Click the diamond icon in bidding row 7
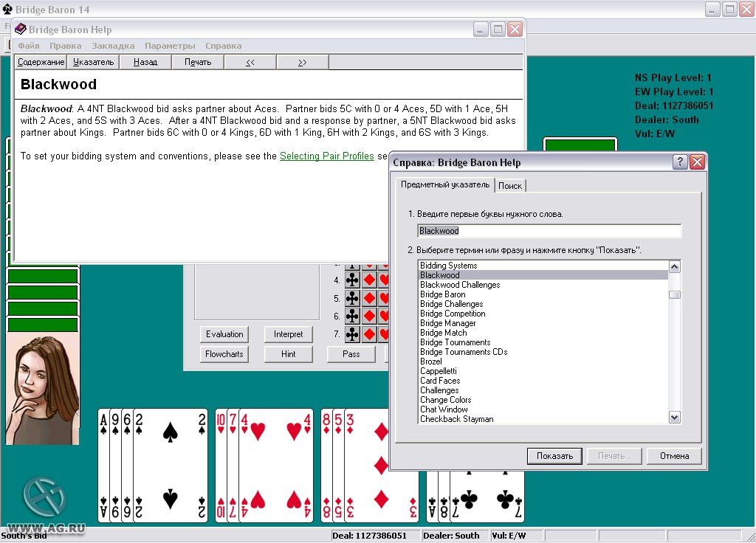 369,334
